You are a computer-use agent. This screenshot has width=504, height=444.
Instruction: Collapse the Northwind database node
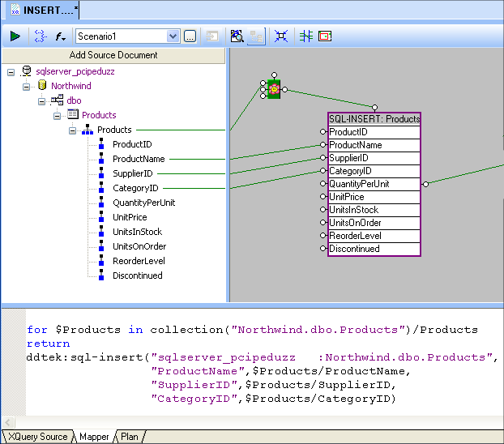pos(27,87)
